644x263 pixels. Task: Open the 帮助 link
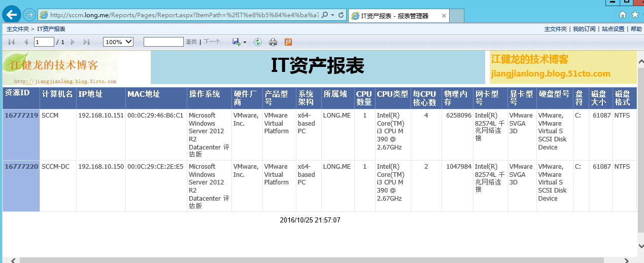(636, 29)
